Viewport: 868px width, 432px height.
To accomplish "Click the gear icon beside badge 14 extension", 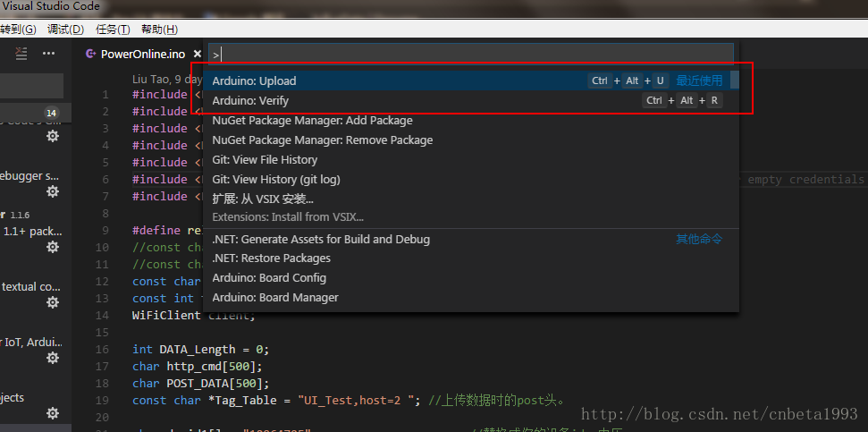I will (x=53, y=136).
